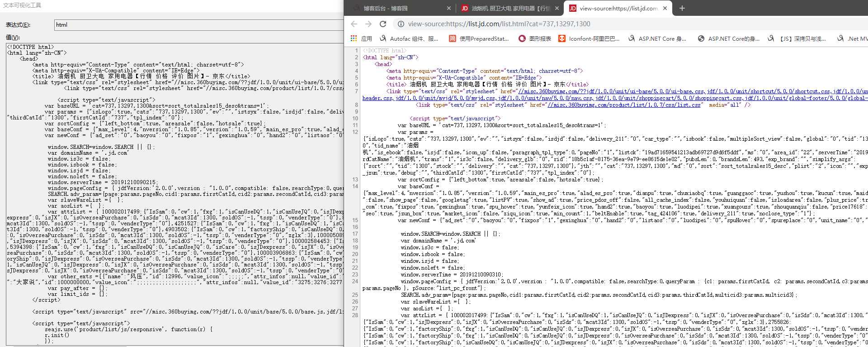Open the ASP.NET Core的身... bookmark
The image size is (868, 347).
[x=729, y=39]
